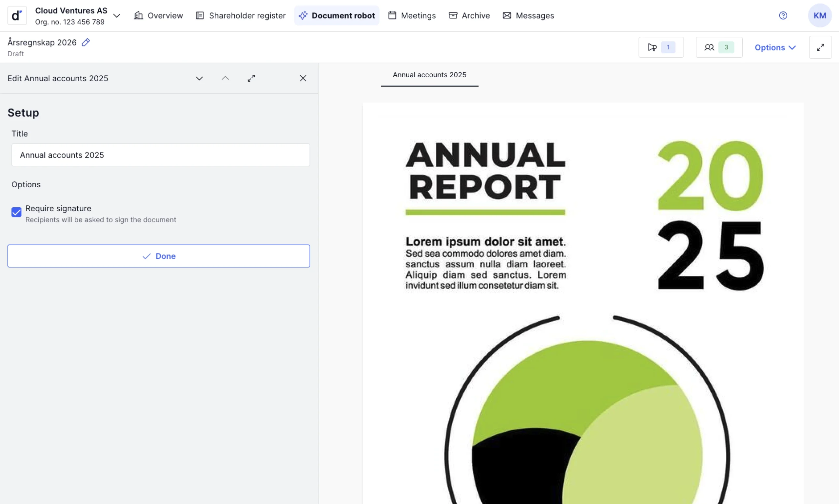
Task: Expand the Edit Annual accounts panel
Action: coord(251,79)
